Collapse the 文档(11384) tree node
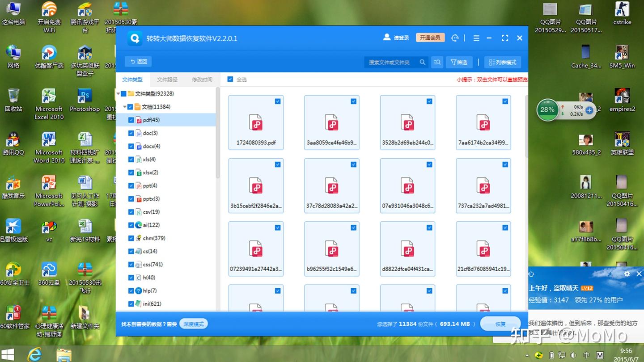Viewport: 644px width, 362px height. pos(125,107)
